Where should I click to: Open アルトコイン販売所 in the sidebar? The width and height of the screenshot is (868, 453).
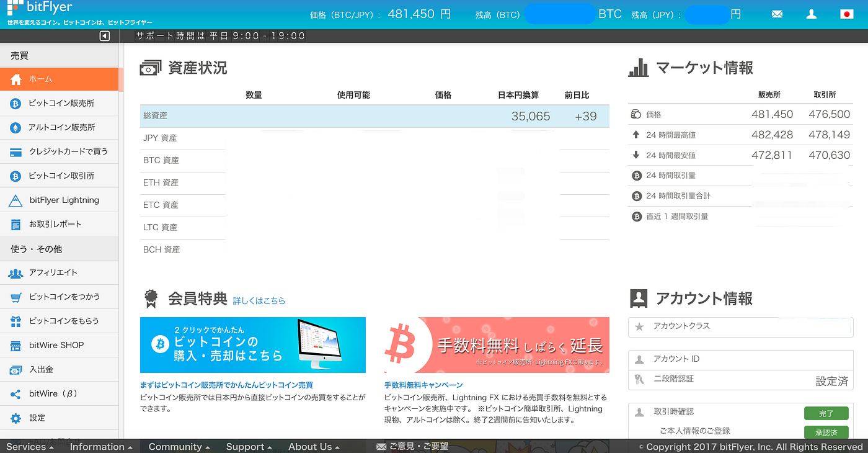point(59,127)
